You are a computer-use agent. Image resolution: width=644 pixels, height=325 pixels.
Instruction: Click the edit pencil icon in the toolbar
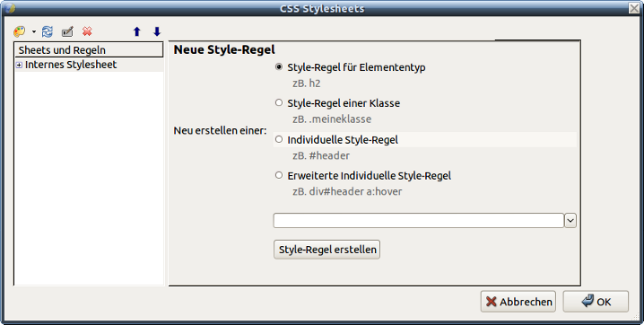coord(67,31)
